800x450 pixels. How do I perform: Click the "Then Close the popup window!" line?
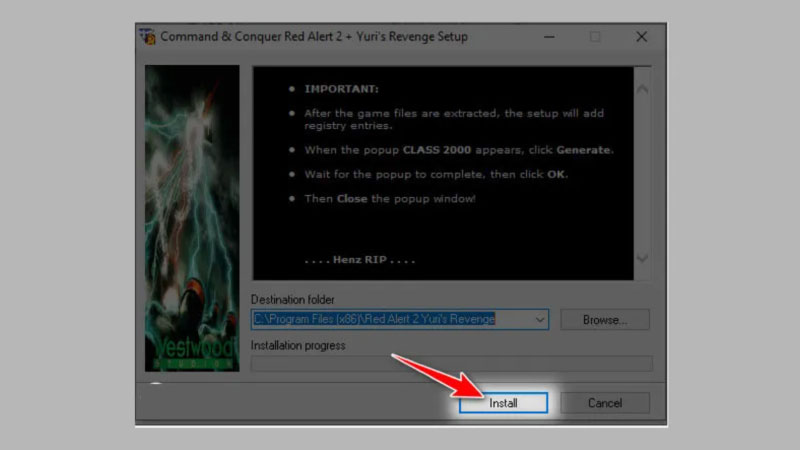(390, 198)
